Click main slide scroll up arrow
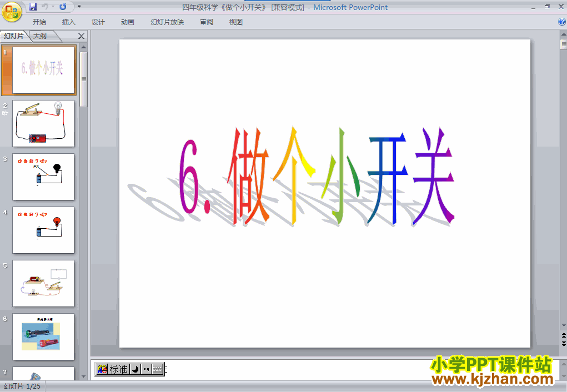Viewport: 567px width, 392px height. (x=563, y=34)
